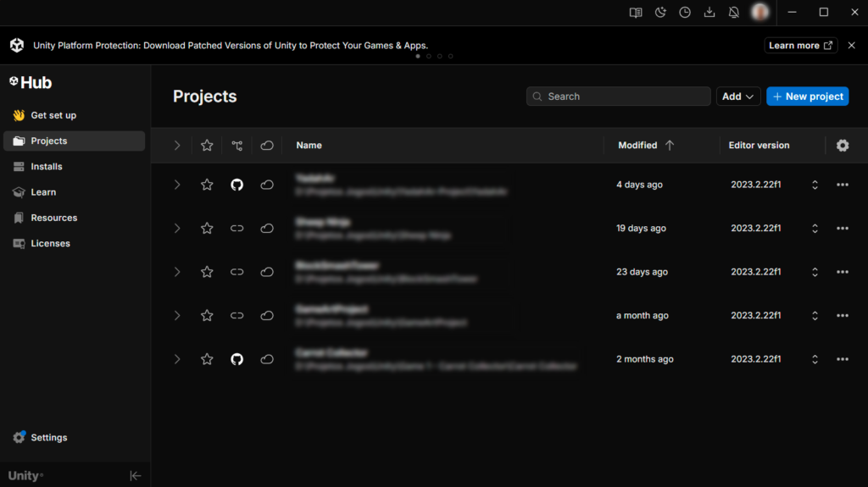Image resolution: width=868 pixels, height=487 pixels.
Task: Expand the project modified 23 days ago
Action: pos(177,272)
